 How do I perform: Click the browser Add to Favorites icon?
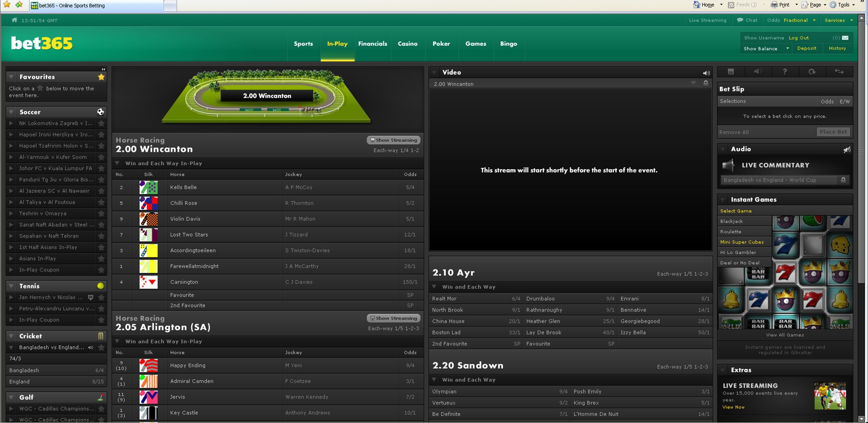click(19, 4)
